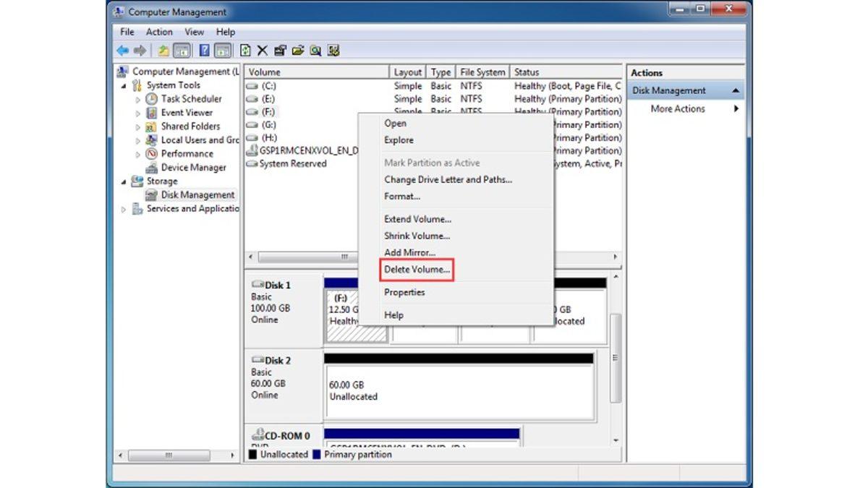Open Help via the question mark icon

pyautogui.click(x=204, y=51)
